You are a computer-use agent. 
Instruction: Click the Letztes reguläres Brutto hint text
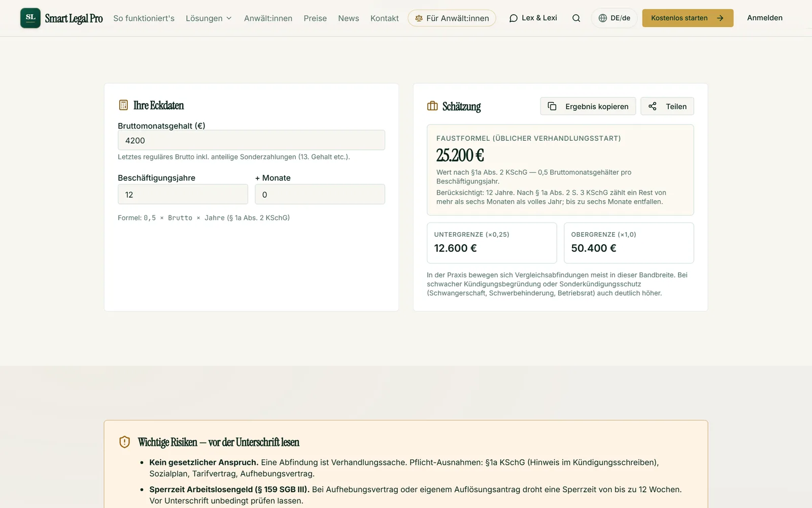pyautogui.click(x=234, y=157)
